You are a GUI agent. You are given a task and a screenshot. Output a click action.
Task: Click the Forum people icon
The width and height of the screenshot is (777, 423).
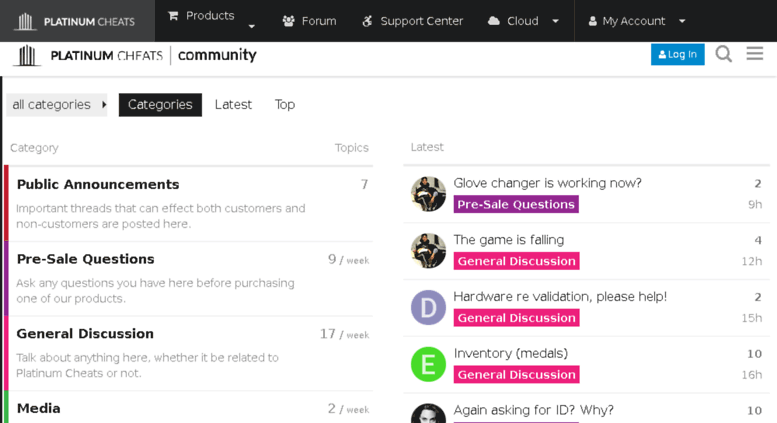click(x=288, y=21)
